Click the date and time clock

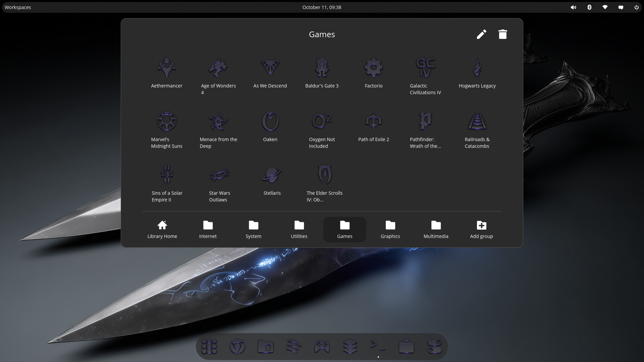pyautogui.click(x=322, y=7)
